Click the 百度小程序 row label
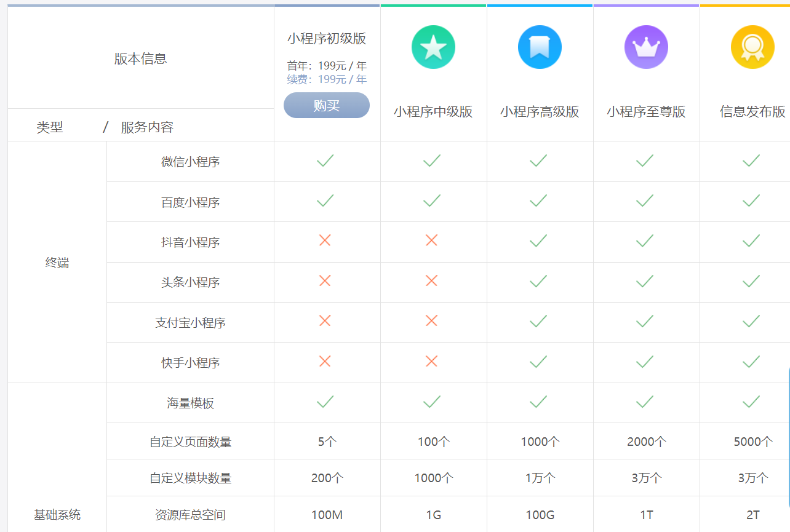This screenshot has width=790, height=532. click(x=190, y=202)
